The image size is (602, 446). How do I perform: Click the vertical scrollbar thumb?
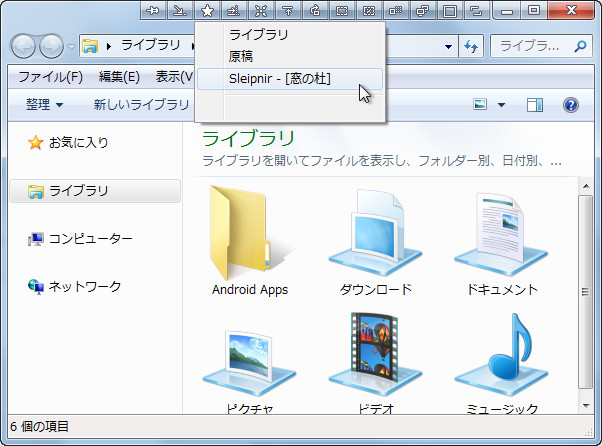coord(586,292)
